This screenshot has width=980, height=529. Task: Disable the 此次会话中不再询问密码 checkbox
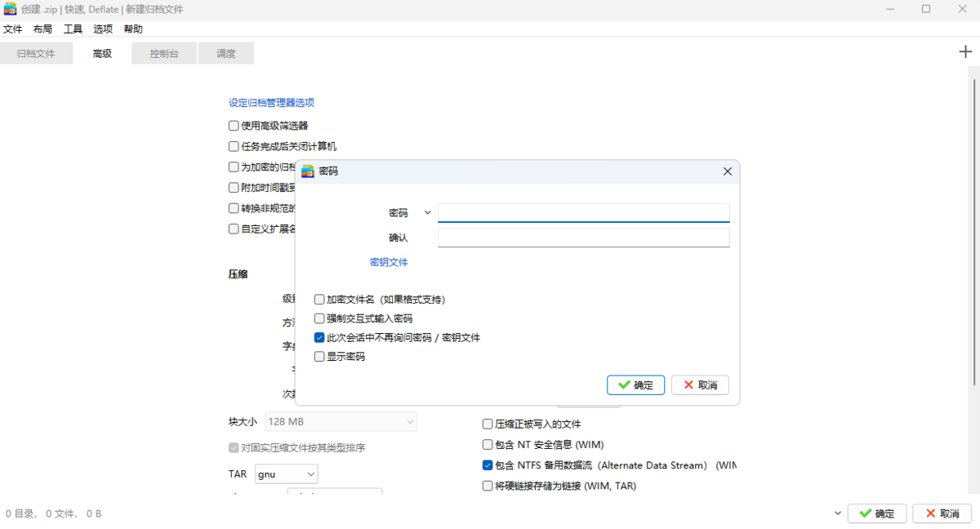pyautogui.click(x=318, y=337)
